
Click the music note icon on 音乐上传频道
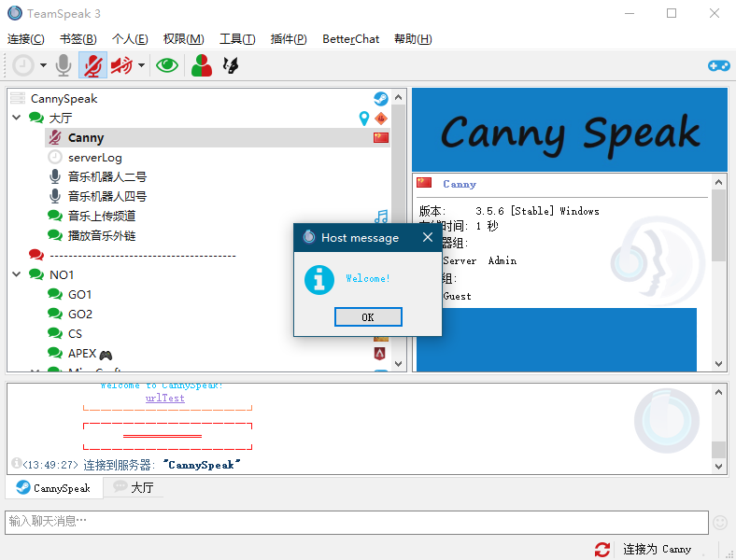[381, 217]
